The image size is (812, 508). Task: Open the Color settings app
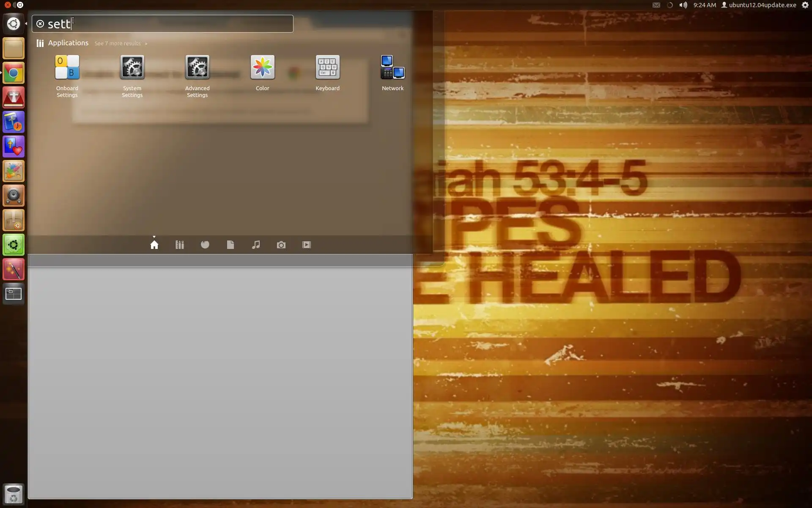[262, 69]
